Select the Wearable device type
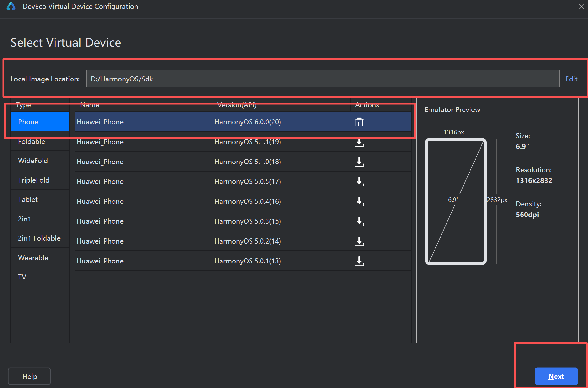Image resolution: width=588 pixels, height=388 pixels. click(40, 258)
